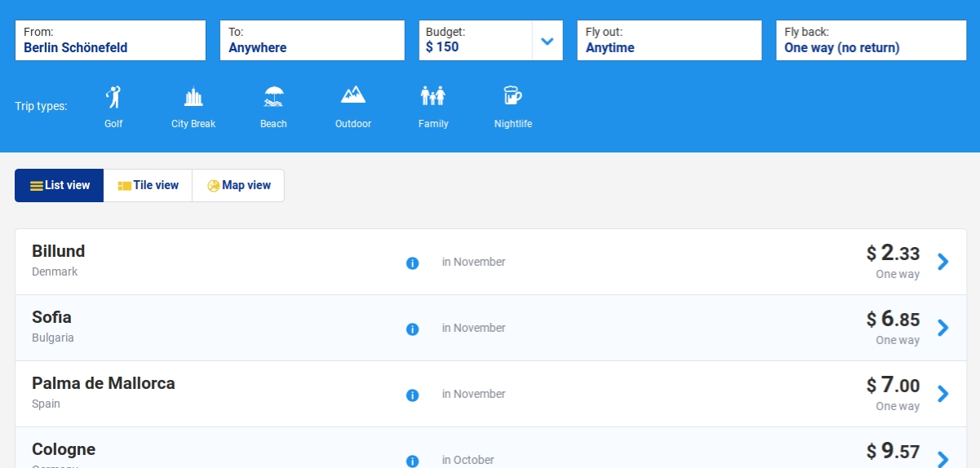
Task: Open info icon for Cologne flight
Action: (x=412, y=461)
